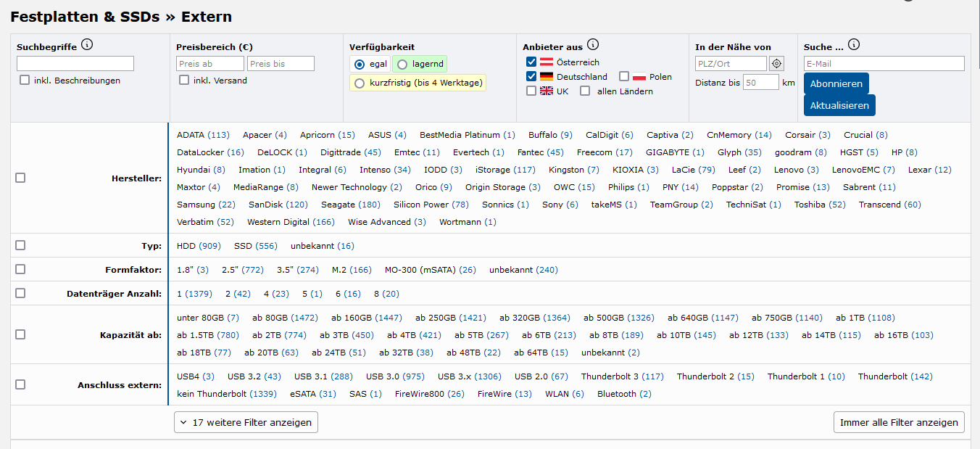This screenshot has height=449, width=980.
Task: Tick the Datenträger Anzahl row checkbox
Action: pos(20,293)
